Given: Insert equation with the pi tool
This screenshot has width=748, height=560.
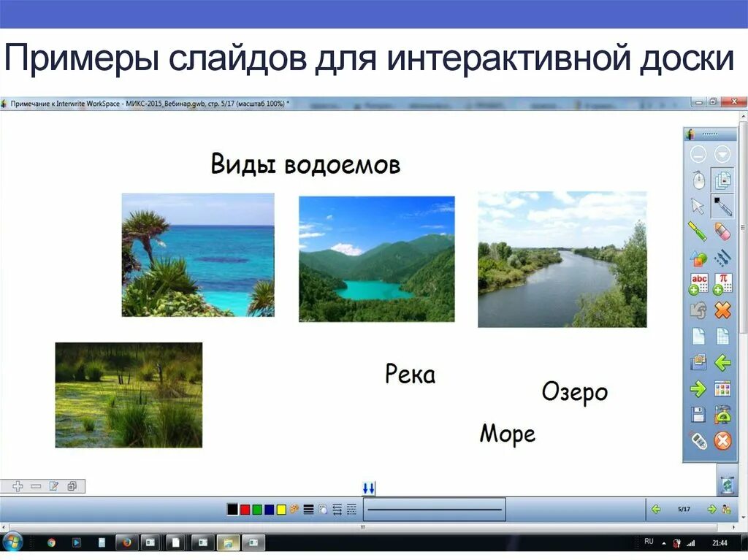Looking at the screenshot, I should click(722, 284).
